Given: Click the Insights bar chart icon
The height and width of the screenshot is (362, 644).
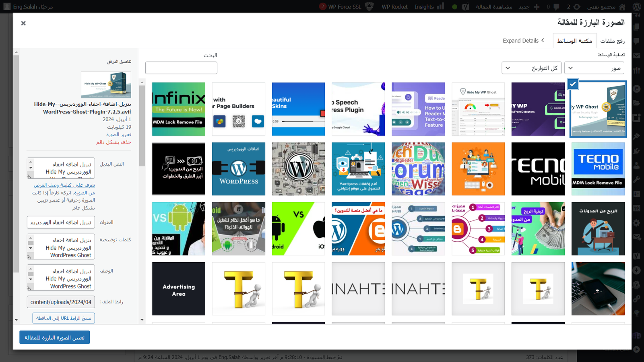Looking at the screenshot, I should (x=441, y=6).
